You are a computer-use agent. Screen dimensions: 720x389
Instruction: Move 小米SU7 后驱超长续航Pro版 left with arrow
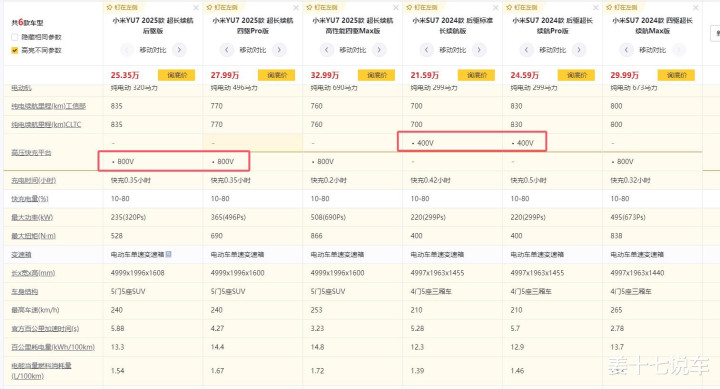pos(526,50)
